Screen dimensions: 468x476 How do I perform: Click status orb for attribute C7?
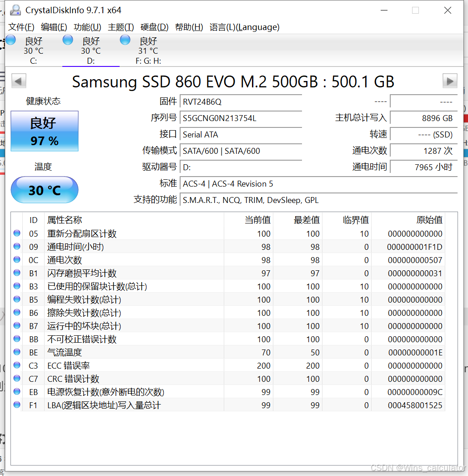pyautogui.click(x=17, y=378)
